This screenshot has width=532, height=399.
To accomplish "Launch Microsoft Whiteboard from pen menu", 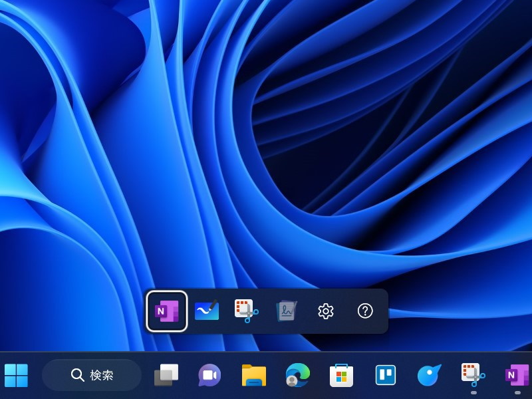I will click(207, 310).
